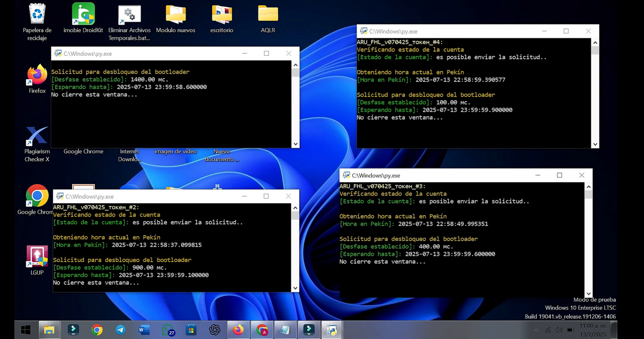Viewport: 644px width, 339px height.
Task: Open the volume control tray icon
Action: pos(559,330)
